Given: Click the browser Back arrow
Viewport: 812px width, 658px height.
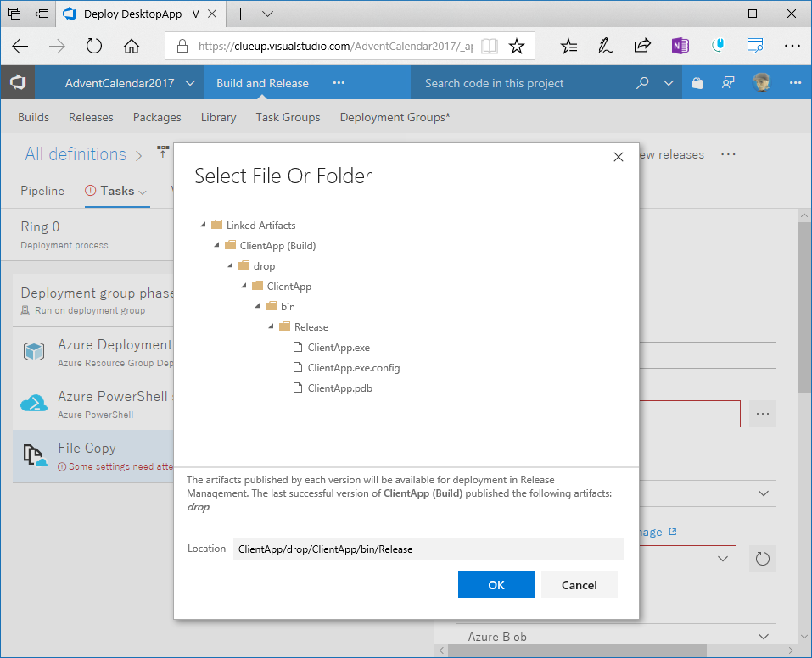Looking at the screenshot, I should click(x=20, y=46).
